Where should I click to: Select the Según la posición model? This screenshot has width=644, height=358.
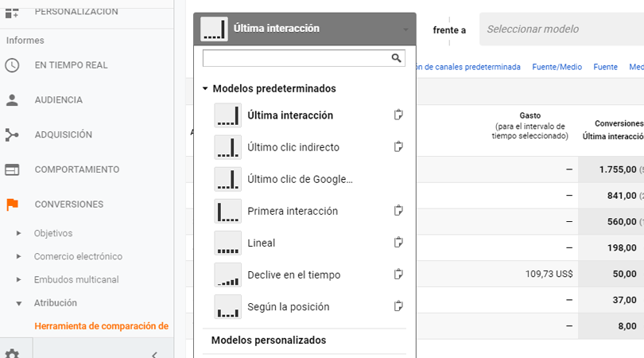point(289,307)
